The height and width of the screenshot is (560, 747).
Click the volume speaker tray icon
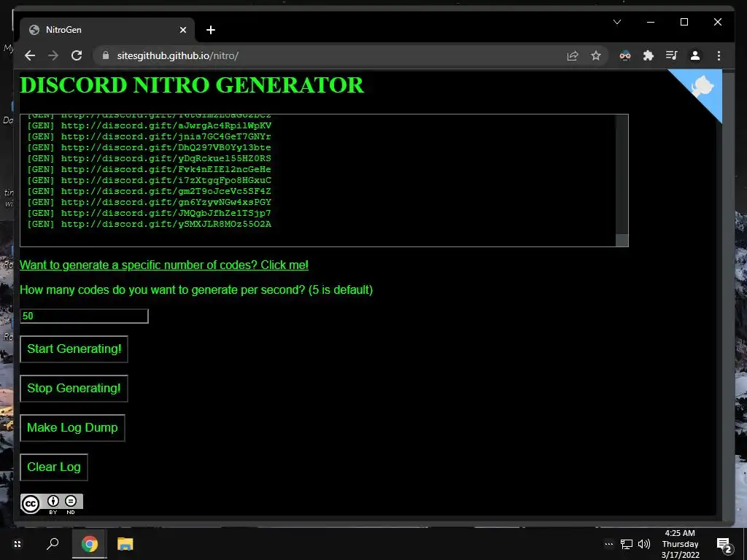pyautogui.click(x=644, y=544)
